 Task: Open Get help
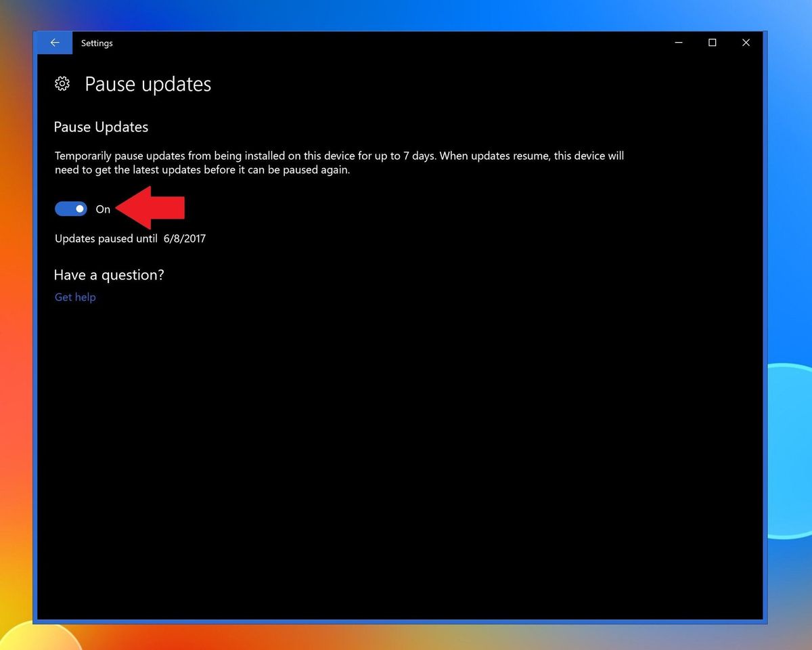pyautogui.click(x=74, y=297)
